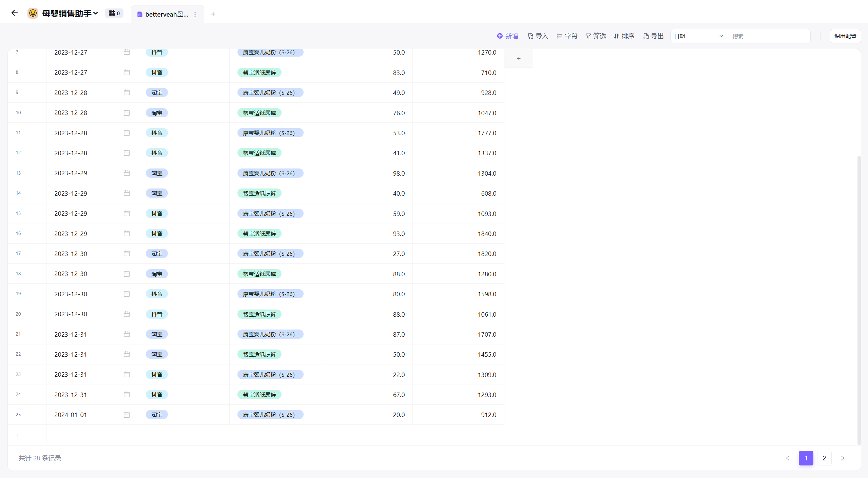Click the back arrow icon
Screen dimensions: 868x478
tap(14, 13)
